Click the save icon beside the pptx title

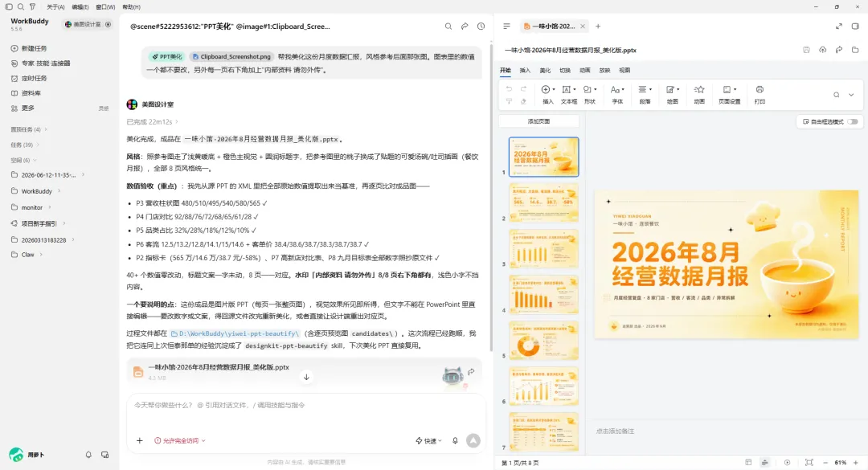[806, 50]
